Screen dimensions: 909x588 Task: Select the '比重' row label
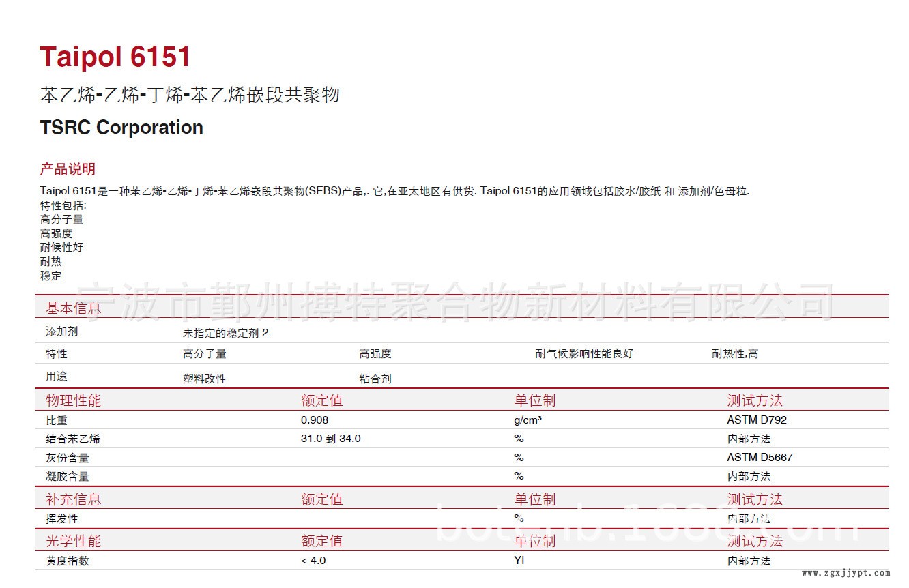(x=57, y=420)
